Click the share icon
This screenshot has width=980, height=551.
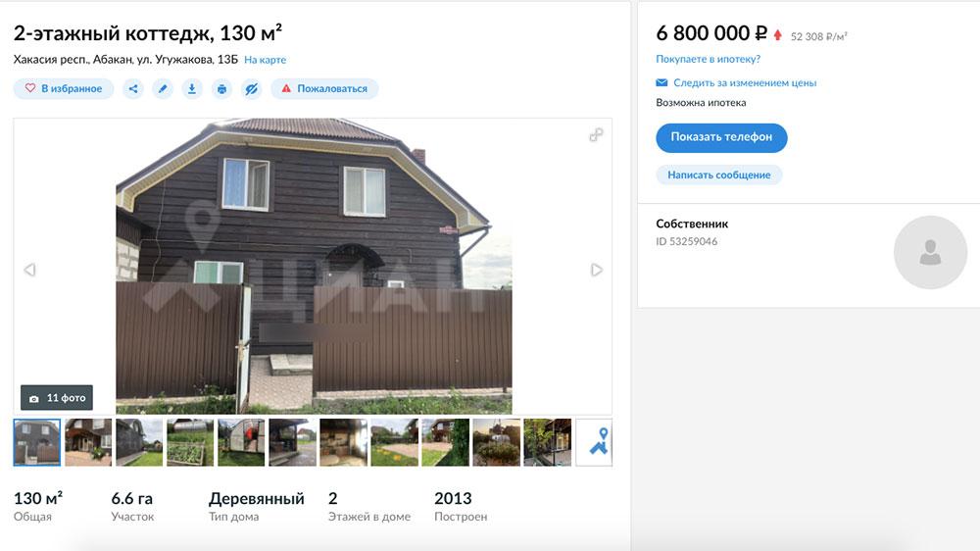tap(133, 89)
